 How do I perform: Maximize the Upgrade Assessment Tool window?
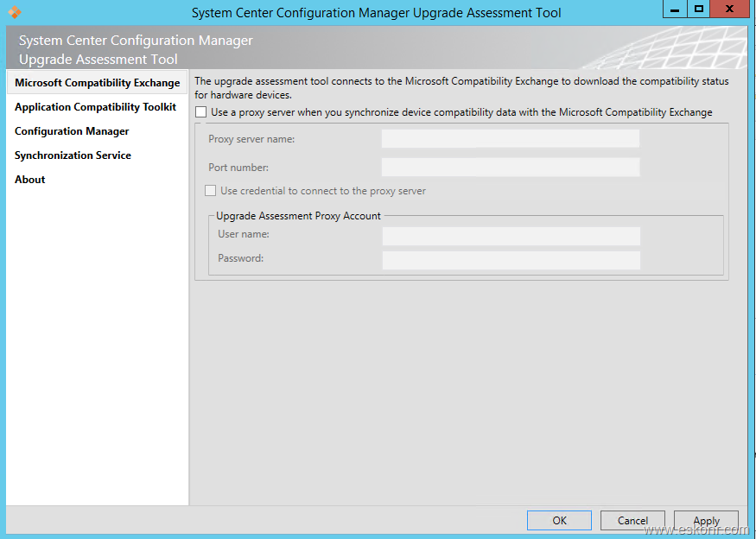click(x=699, y=9)
